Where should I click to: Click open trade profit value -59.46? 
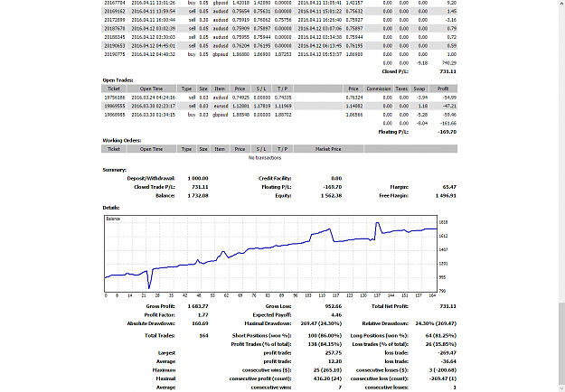pyautogui.click(x=449, y=115)
